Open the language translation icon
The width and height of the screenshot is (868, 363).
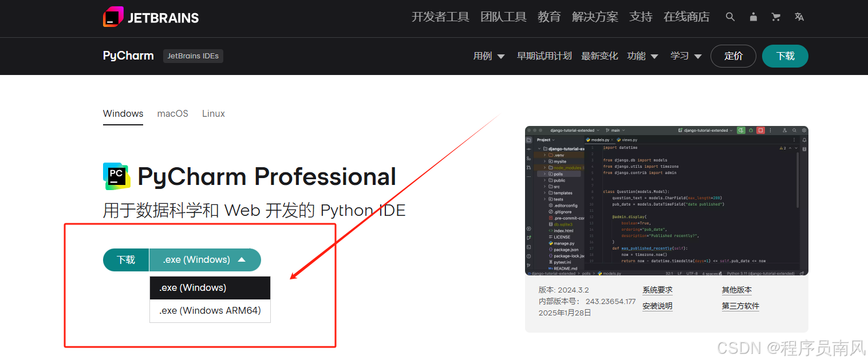tap(799, 17)
